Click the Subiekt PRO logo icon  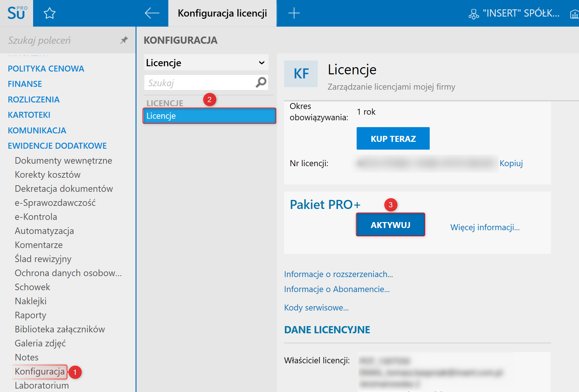(x=17, y=13)
